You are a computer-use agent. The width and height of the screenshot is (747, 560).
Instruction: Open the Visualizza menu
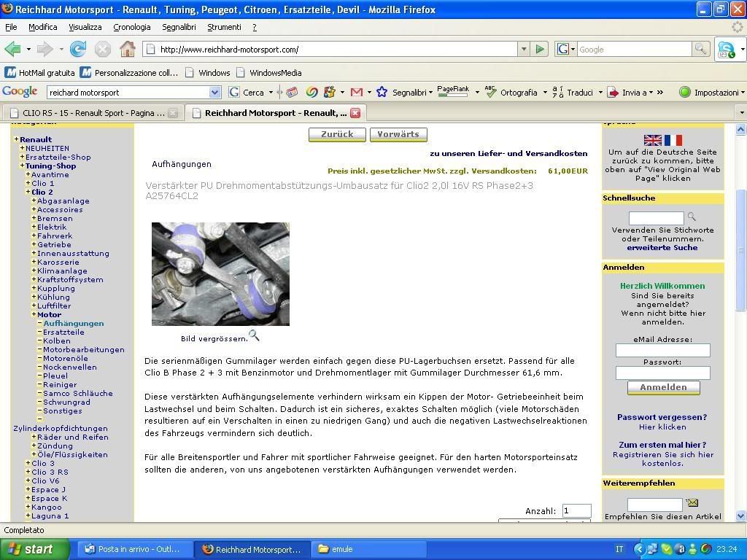tap(85, 27)
